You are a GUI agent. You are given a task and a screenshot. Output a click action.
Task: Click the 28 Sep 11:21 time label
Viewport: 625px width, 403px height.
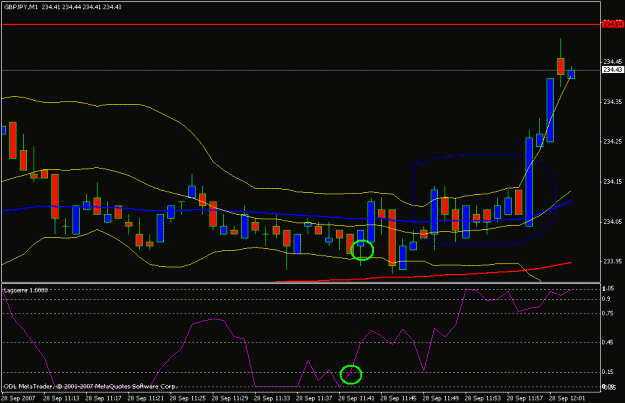coord(146,398)
